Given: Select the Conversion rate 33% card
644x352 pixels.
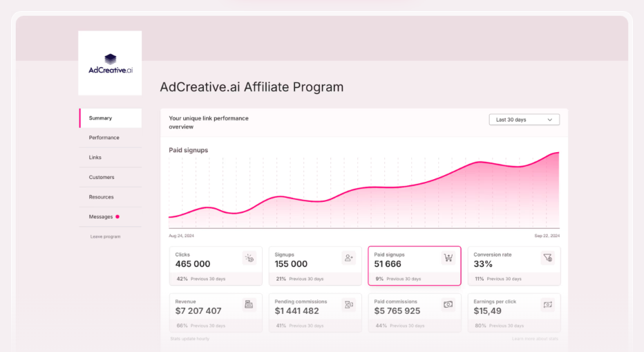Looking at the screenshot, I should click(x=514, y=266).
